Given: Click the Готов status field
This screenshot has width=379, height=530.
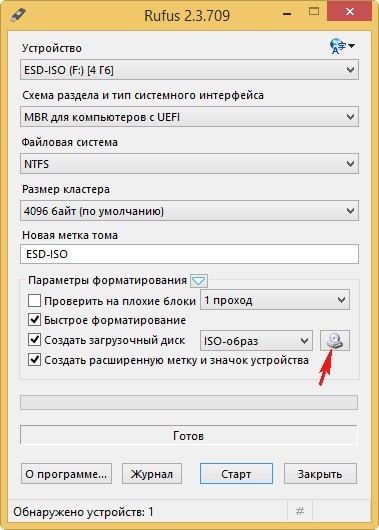Looking at the screenshot, I should (x=189, y=435).
